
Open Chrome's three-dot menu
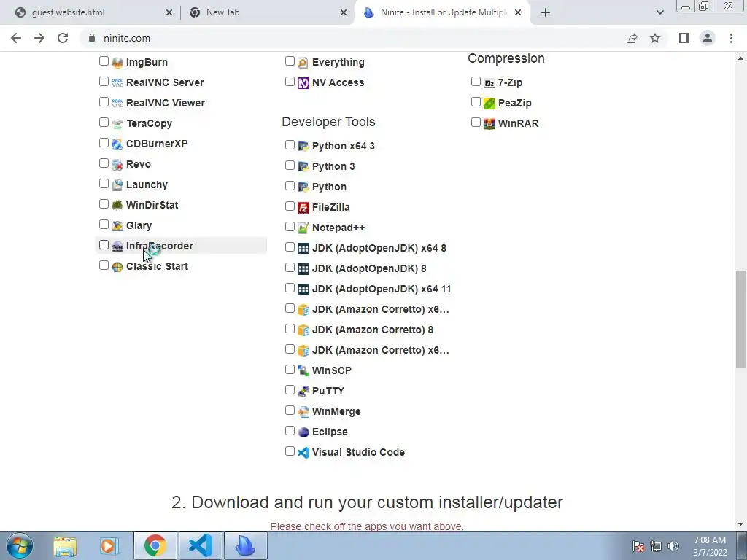731,38
